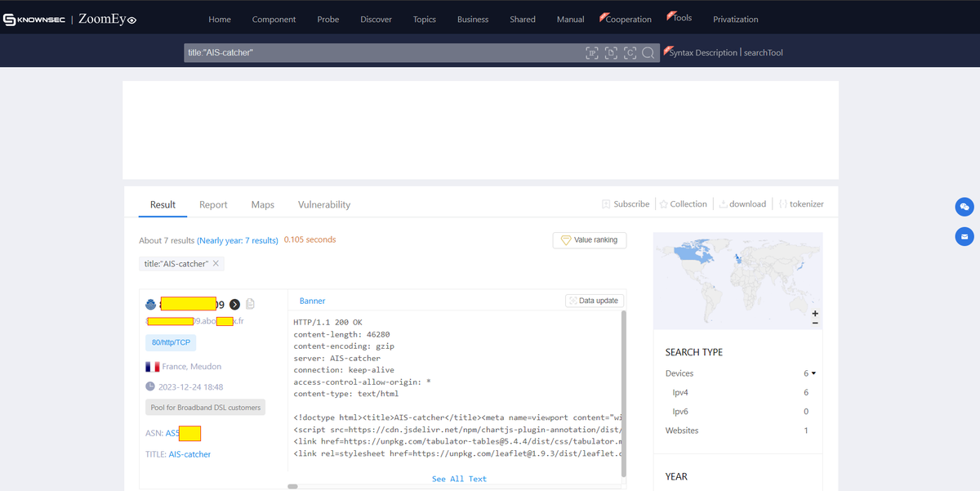Click the device icon before the IP address

point(150,304)
